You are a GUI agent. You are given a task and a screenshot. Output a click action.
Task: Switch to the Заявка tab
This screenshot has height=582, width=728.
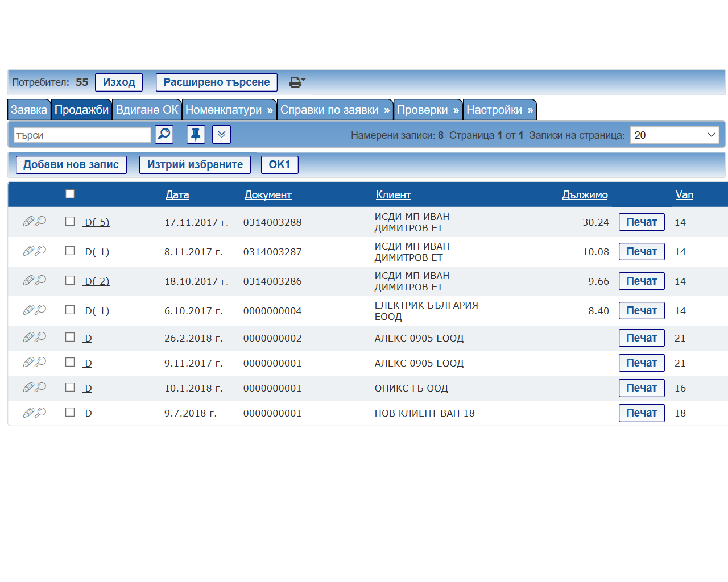click(x=29, y=110)
